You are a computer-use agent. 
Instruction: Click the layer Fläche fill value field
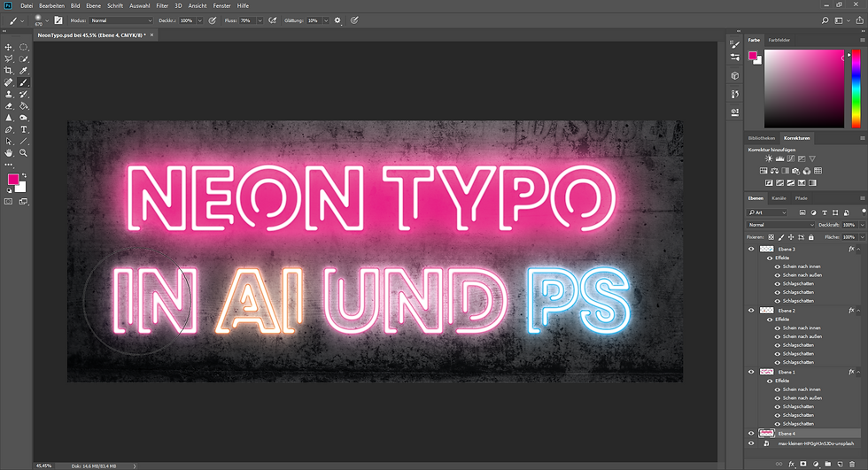[x=849, y=237]
